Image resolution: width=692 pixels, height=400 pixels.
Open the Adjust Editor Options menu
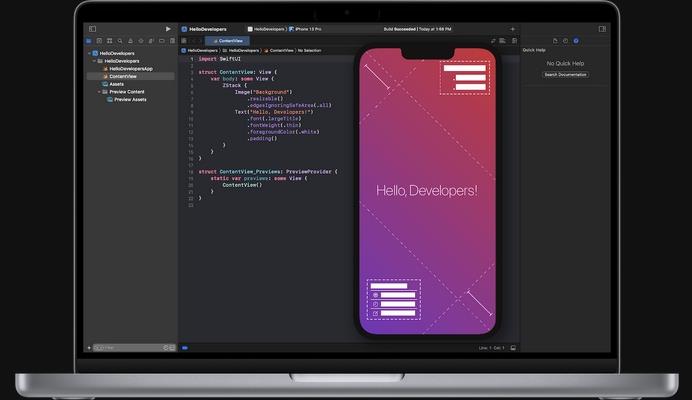coord(503,41)
